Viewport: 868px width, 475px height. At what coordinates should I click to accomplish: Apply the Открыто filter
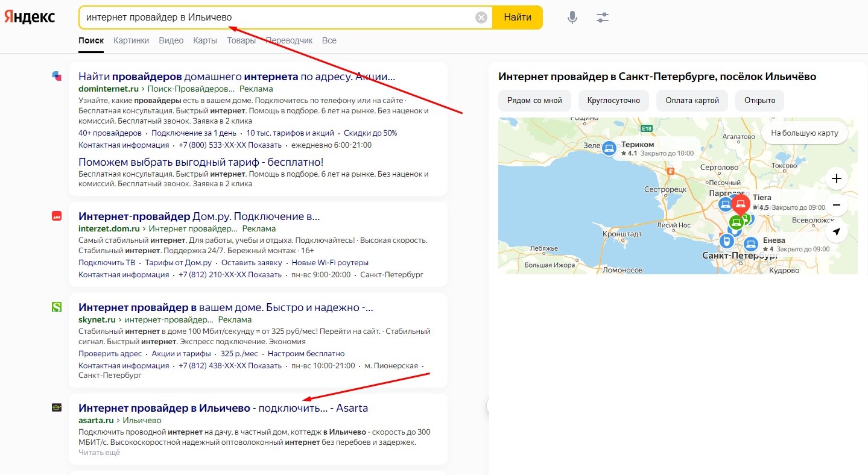(759, 100)
